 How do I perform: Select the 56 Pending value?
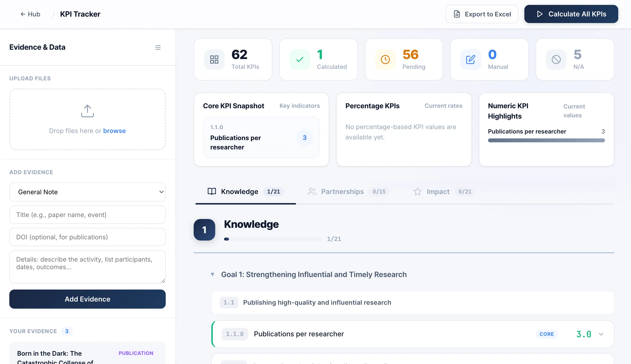(x=410, y=54)
